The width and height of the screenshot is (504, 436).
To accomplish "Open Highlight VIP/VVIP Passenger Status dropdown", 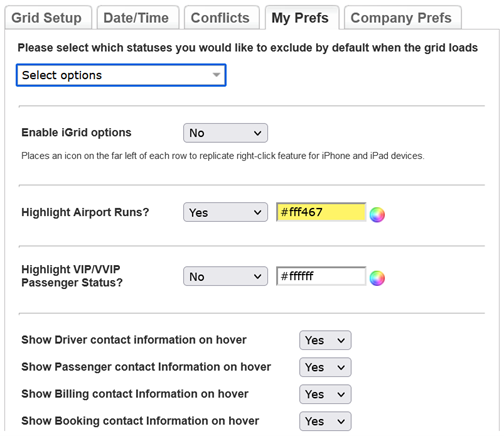I will (x=225, y=276).
